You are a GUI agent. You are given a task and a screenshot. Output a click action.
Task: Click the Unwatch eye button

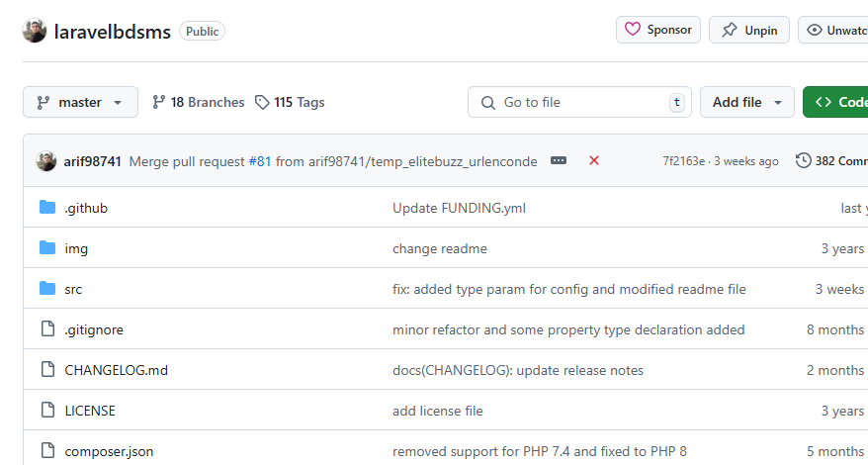832,30
